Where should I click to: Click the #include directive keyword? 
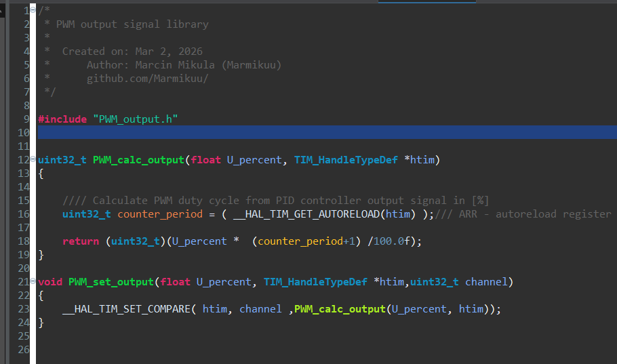tap(62, 119)
